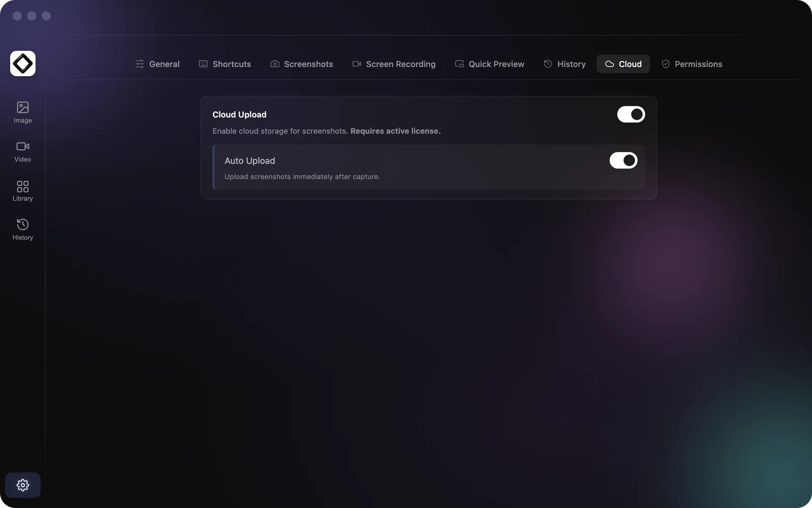Go to the Screen Recording tab
Viewport: 812px width, 508px height.
(394, 64)
